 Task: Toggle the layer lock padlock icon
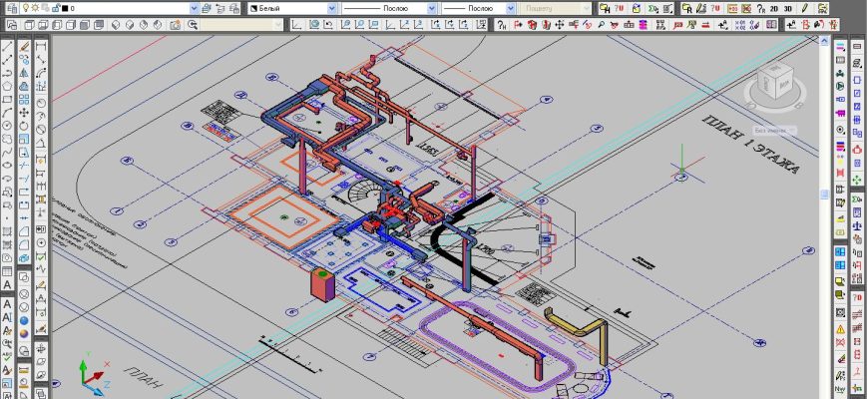pyautogui.click(x=54, y=8)
